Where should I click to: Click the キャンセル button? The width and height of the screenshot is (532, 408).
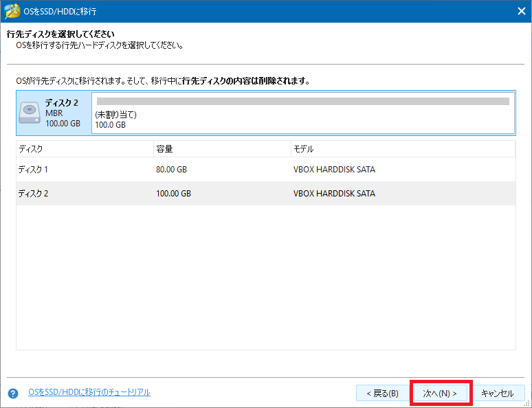(498, 393)
